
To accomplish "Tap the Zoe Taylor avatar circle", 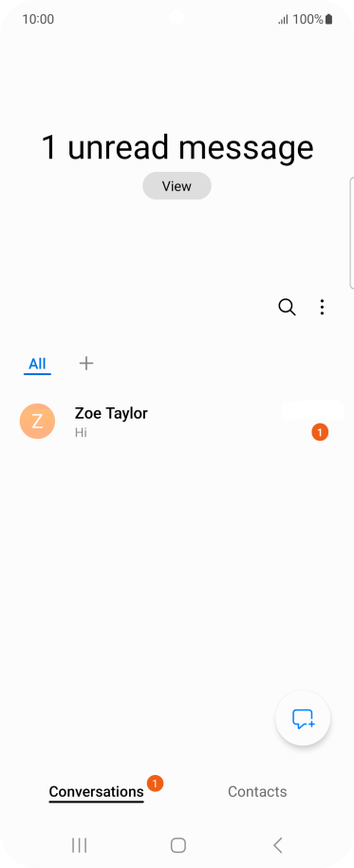I will point(37,422).
